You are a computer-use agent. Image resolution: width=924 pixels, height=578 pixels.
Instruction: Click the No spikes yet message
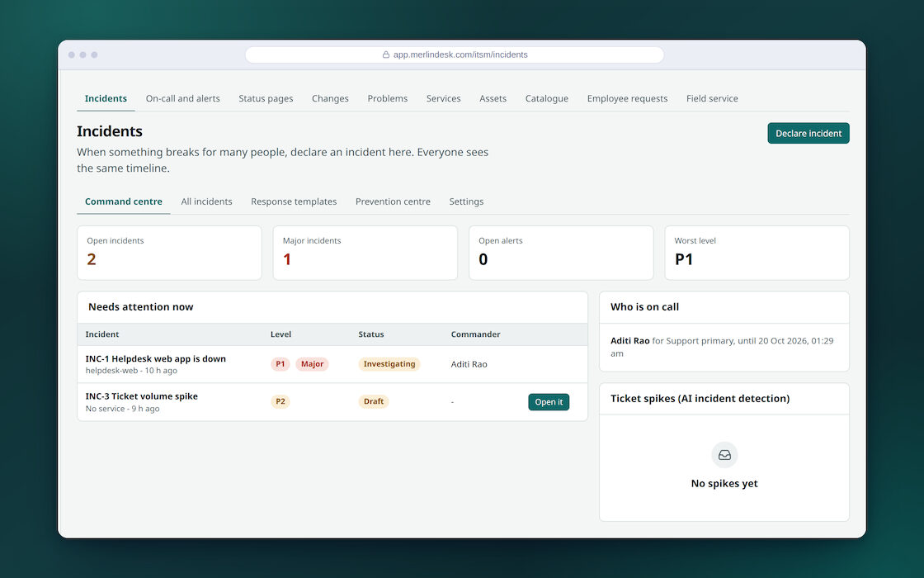coord(724,484)
